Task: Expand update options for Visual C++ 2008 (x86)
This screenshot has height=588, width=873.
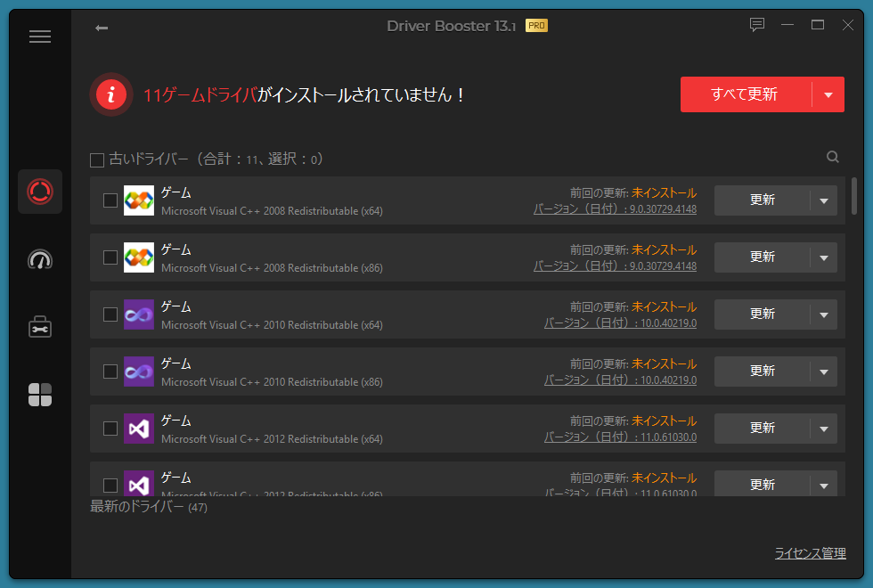Action: [823, 257]
